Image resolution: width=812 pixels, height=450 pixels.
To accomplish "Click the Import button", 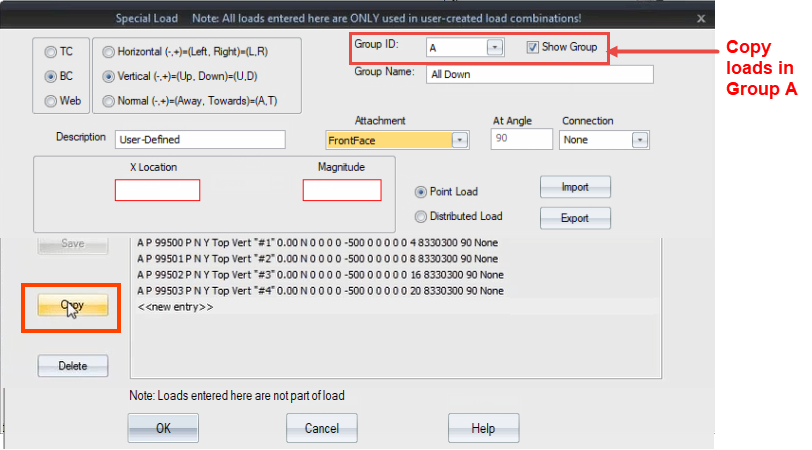I will point(575,187).
